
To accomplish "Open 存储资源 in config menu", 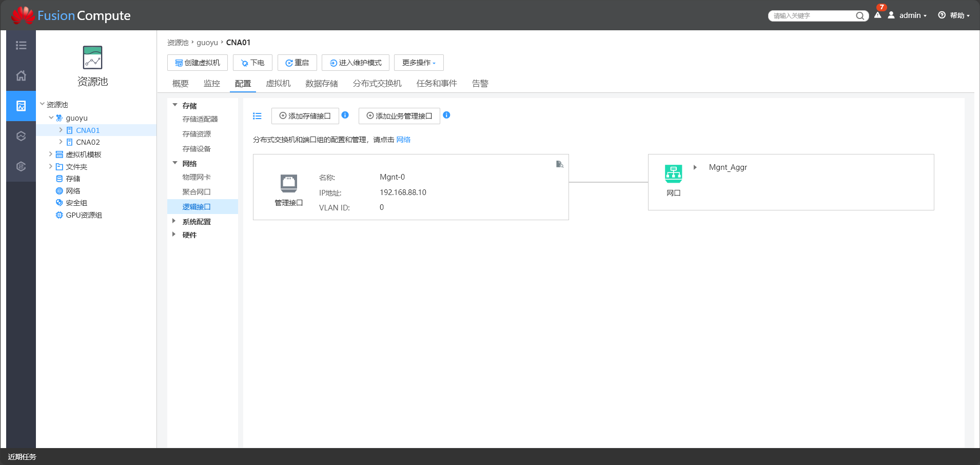I will click(x=197, y=134).
